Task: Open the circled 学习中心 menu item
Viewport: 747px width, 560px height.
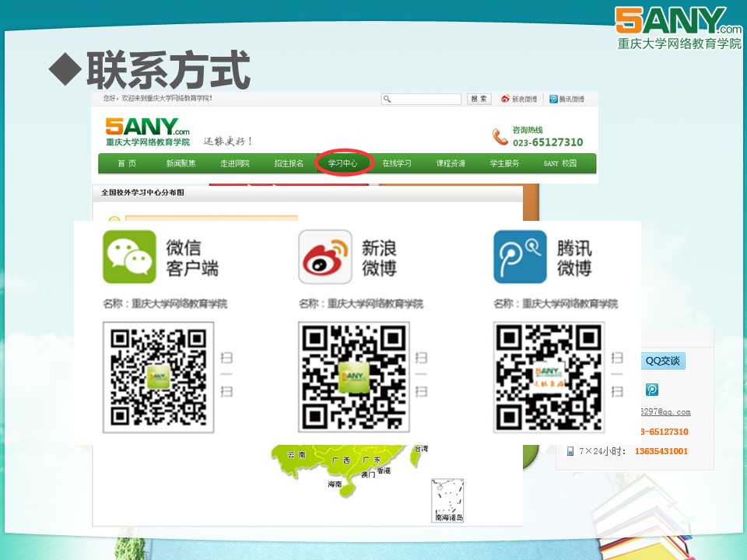Action: click(342, 163)
